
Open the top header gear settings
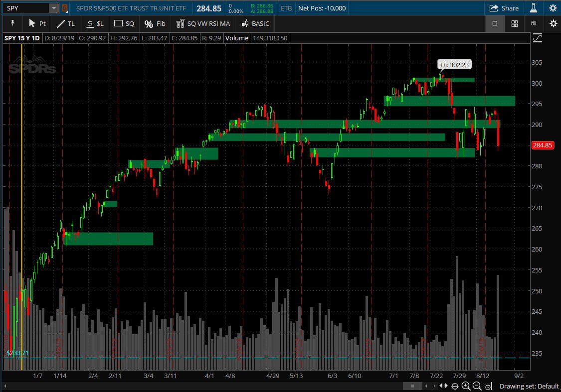[553, 8]
